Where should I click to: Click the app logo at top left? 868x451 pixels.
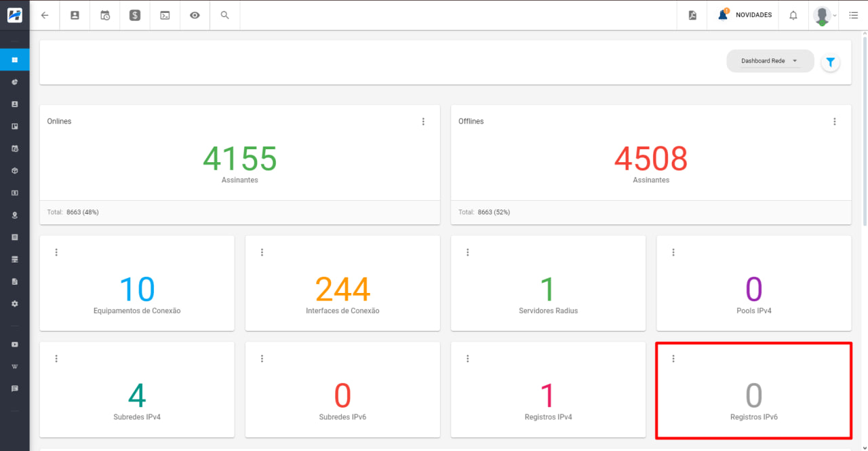[x=15, y=15]
